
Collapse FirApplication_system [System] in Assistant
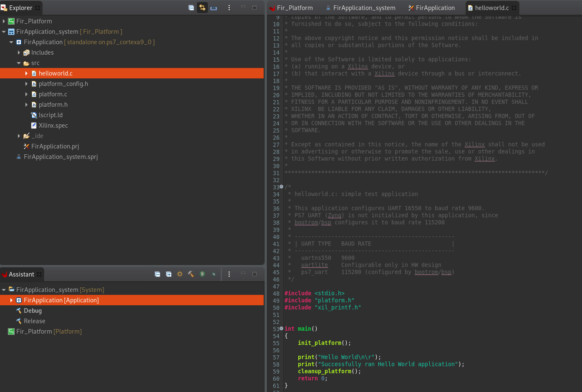(4, 290)
